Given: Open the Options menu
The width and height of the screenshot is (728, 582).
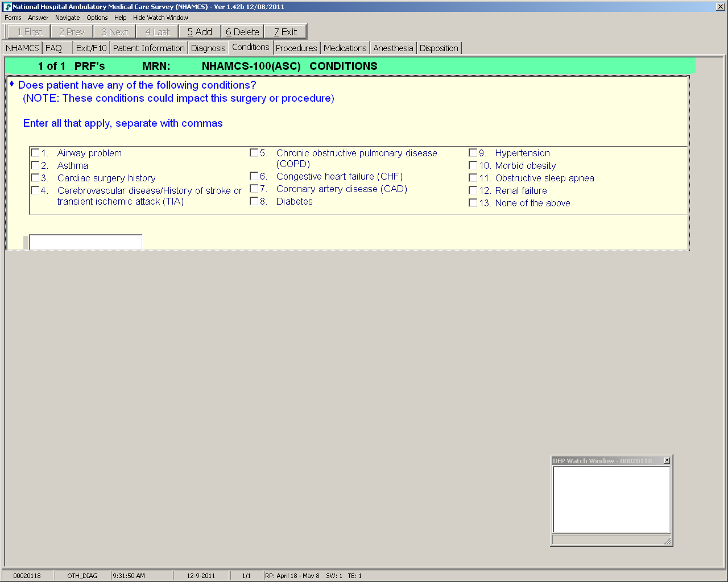Looking at the screenshot, I should pos(97,18).
